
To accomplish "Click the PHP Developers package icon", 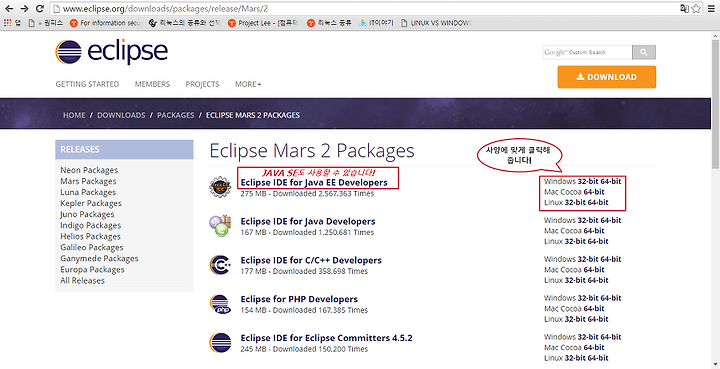I will coord(220,304).
